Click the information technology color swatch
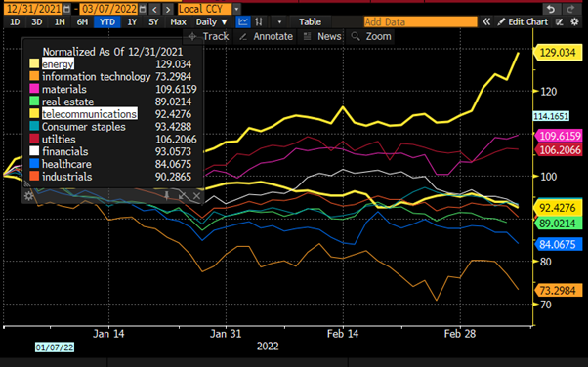 coord(34,76)
